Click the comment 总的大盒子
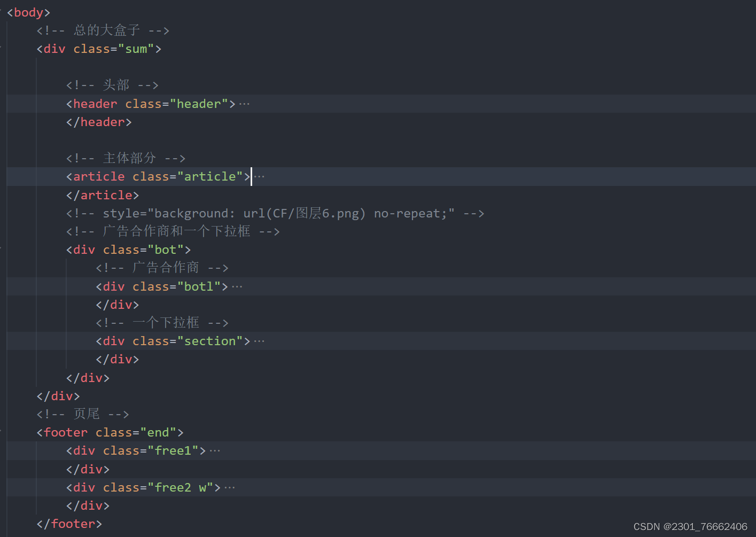Image resolution: width=756 pixels, height=537 pixels. pos(103,30)
